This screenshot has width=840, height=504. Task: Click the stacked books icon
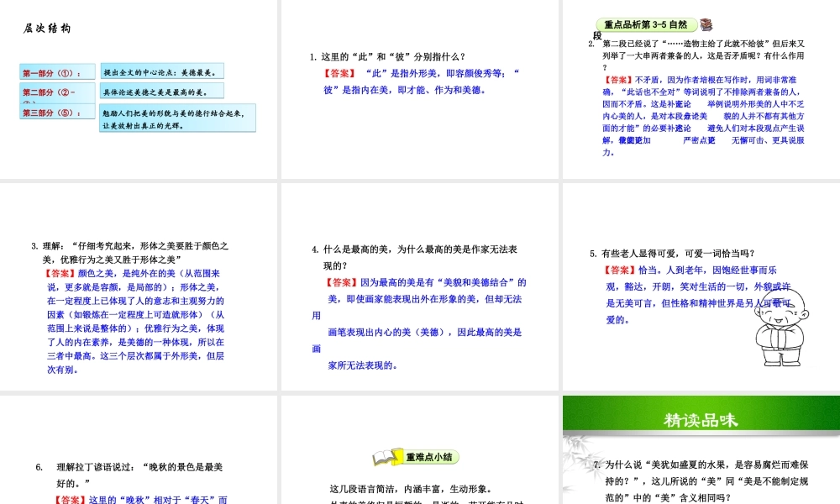(x=707, y=25)
